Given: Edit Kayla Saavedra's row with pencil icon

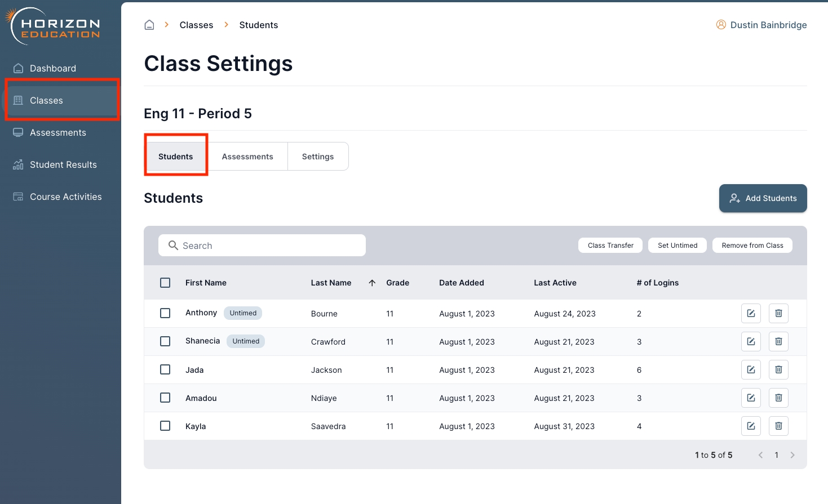Looking at the screenshot, I should click(751, 426).
